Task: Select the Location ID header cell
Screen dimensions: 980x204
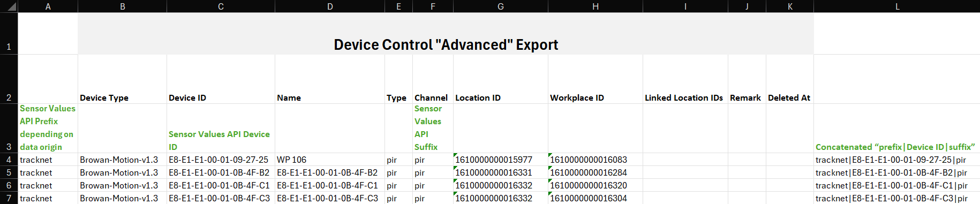Action: click(x=501, y=79)
